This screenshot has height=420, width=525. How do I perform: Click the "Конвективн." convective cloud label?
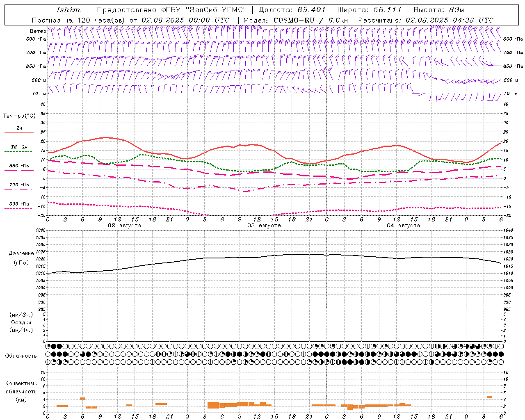pos(21,383)
